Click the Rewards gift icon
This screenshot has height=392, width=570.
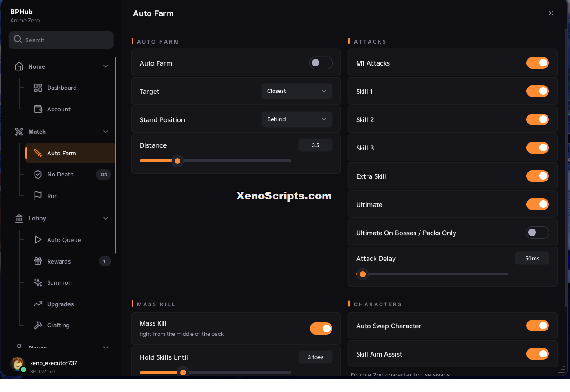[x=38, y=261]
